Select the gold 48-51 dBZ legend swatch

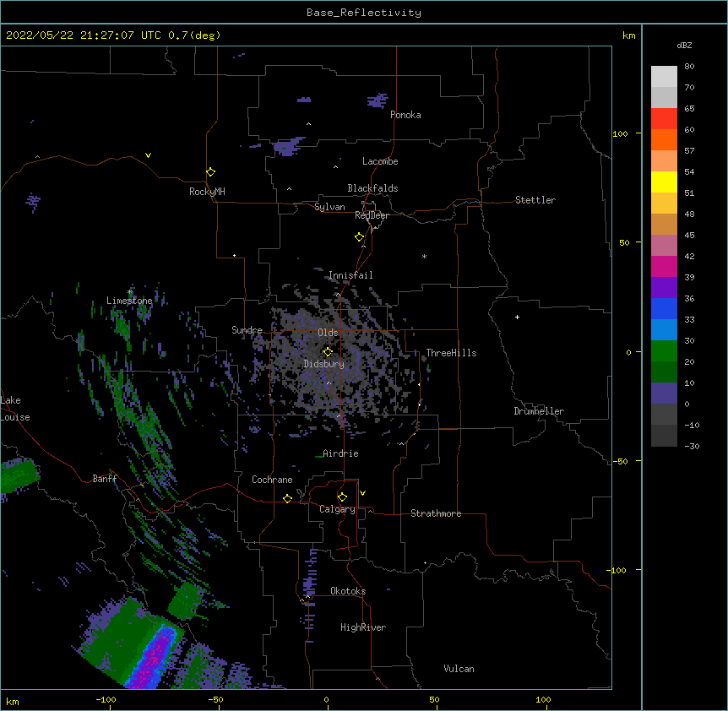pos(664,204)
